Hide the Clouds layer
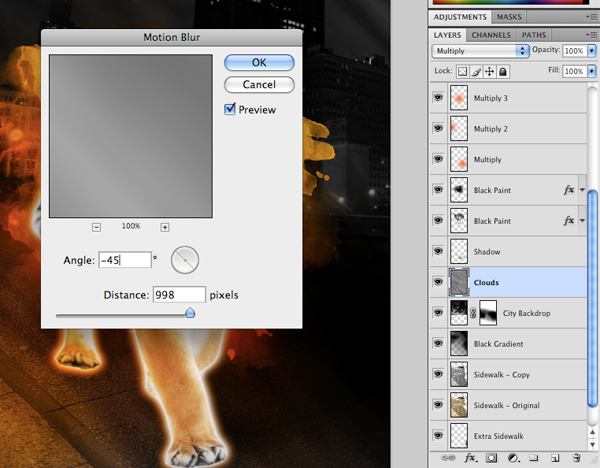The width and height of the screenshot is (600, 468). 438,282
